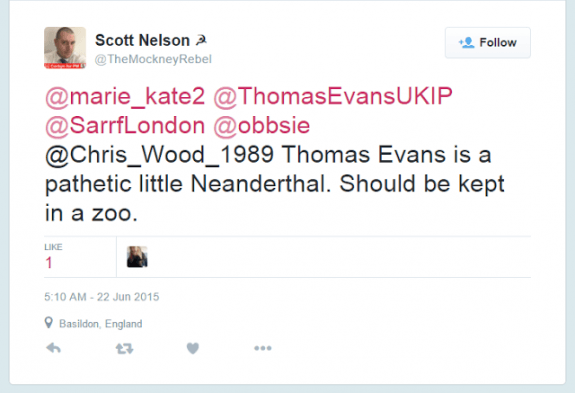View the liker's avatar thumbnail
This screenshot has width=575, height=393.
coord(137,257)
